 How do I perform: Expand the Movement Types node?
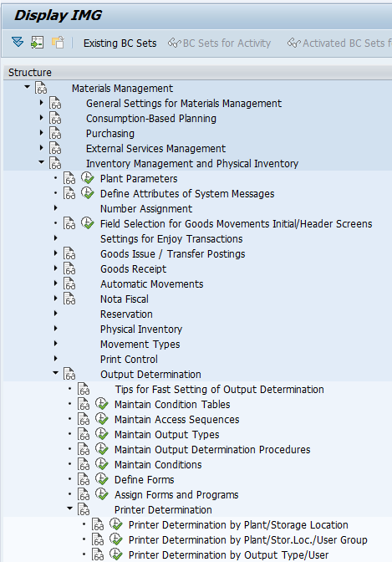pos(55,344)
